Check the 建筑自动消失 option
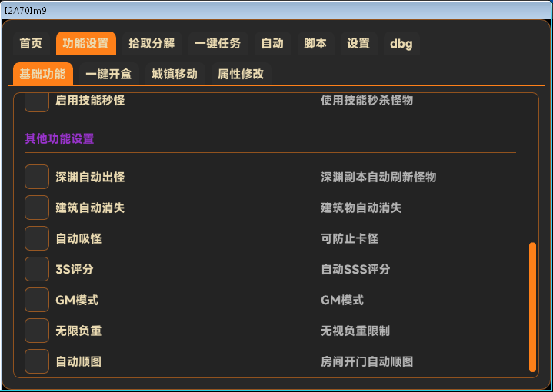This screenshot has width=553, height=392. point(37,208)
